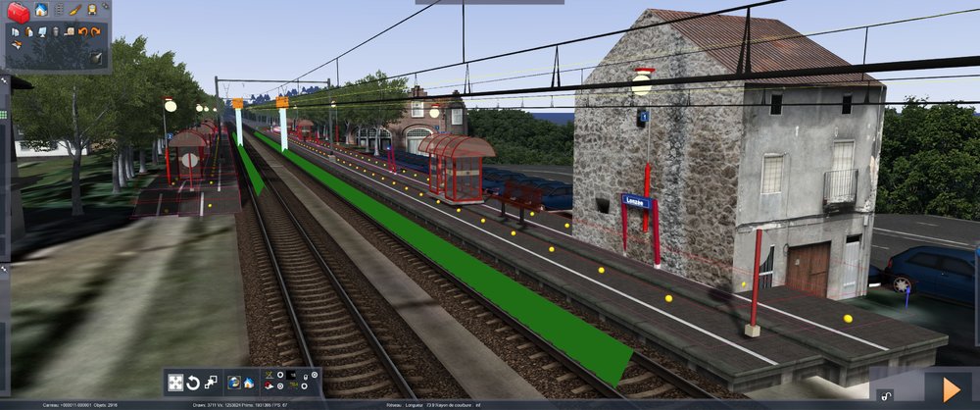
Task: Click the open file with bag icon
Action: coord(28,32)
